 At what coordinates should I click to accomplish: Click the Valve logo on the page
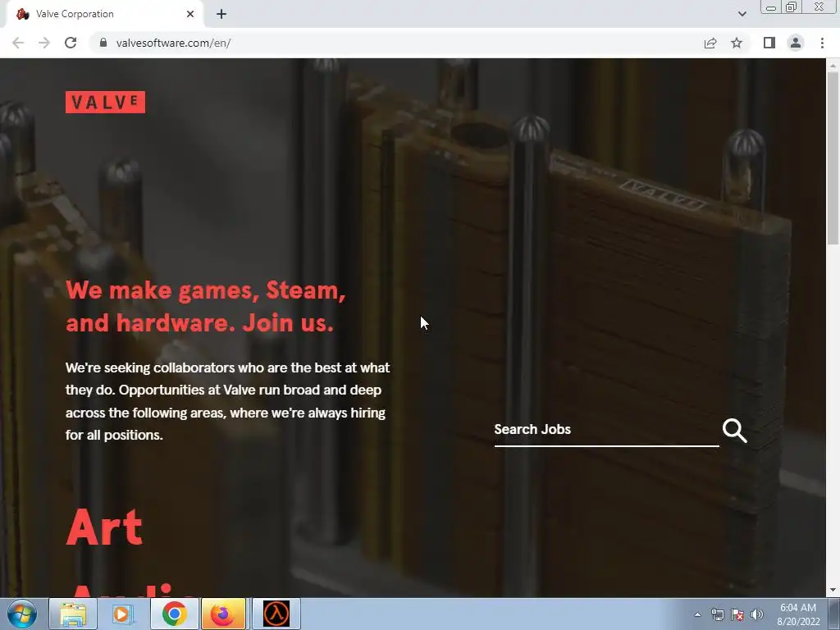[105, 103]
